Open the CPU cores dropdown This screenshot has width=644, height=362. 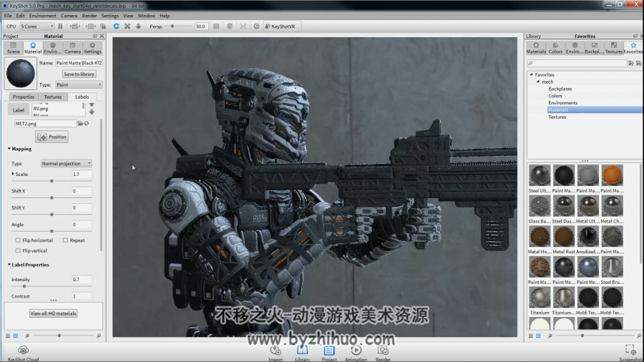(x=37, y=26)
